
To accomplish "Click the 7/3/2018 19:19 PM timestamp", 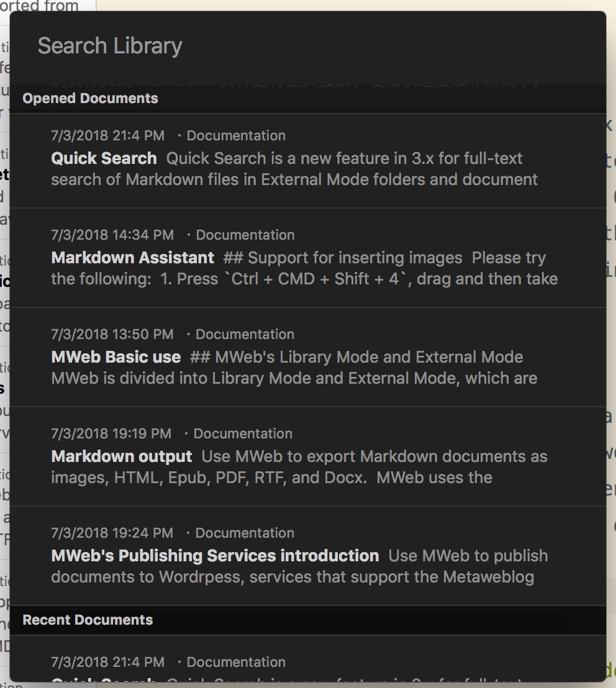I will [x=111, y=433].
